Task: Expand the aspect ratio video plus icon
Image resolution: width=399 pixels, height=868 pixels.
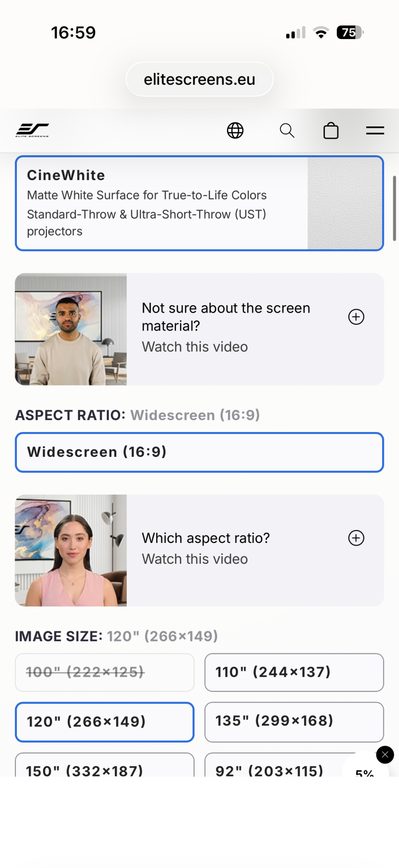Action: [x=356, y=538]
